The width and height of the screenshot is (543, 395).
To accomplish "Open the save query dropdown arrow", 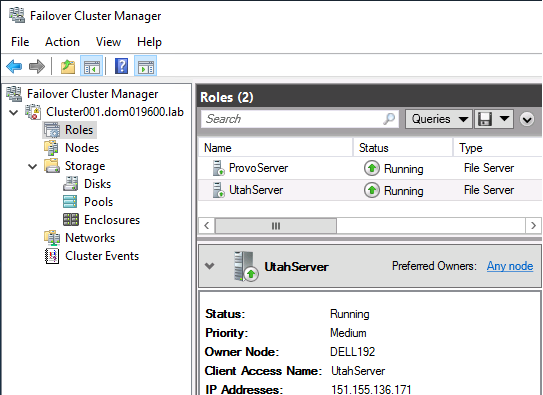I will (505, 119).
